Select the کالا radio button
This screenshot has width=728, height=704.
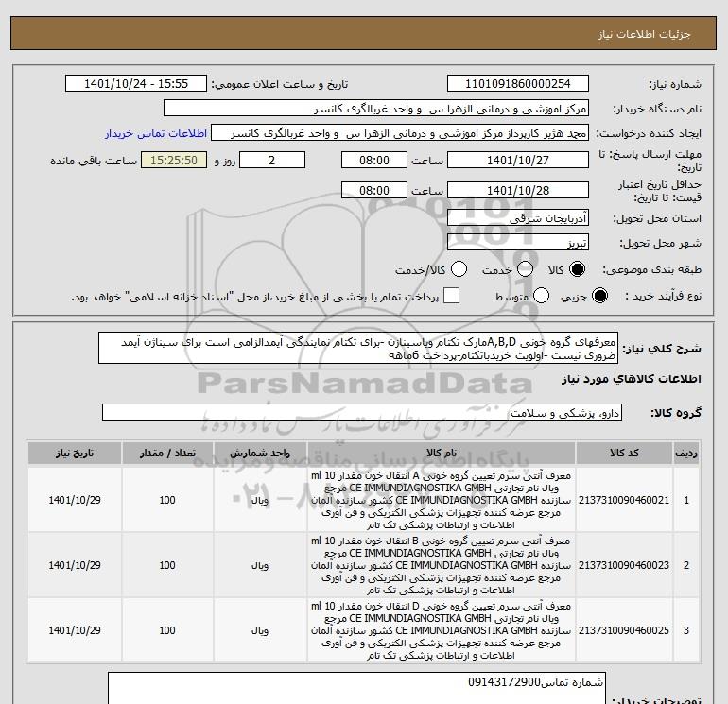[x=577, y=269]
